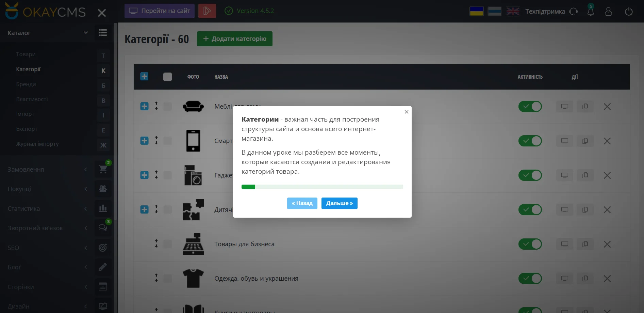Check the select-all checkbox in table header
This screenshot has width=644, height=313.
pyautogui.click(x=167, y=77)
